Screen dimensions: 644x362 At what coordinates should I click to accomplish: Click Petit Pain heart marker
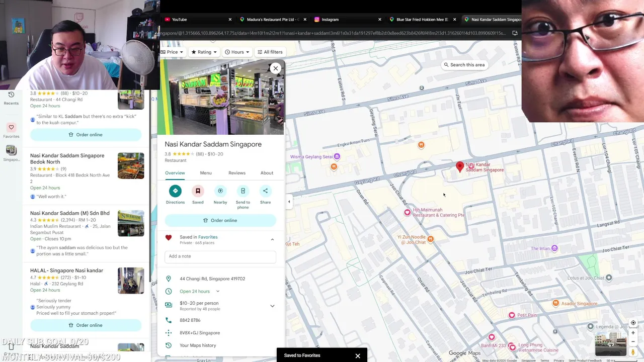[512, 315]
